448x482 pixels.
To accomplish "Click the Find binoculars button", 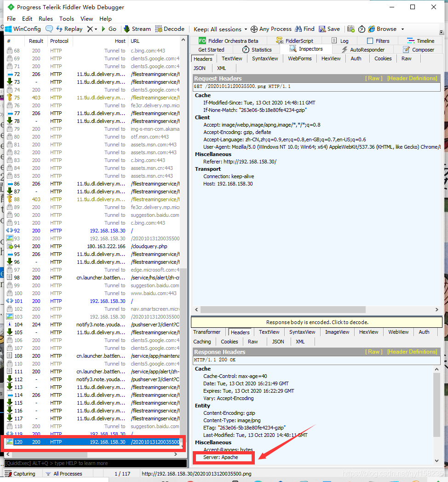I will click(304, 29).
